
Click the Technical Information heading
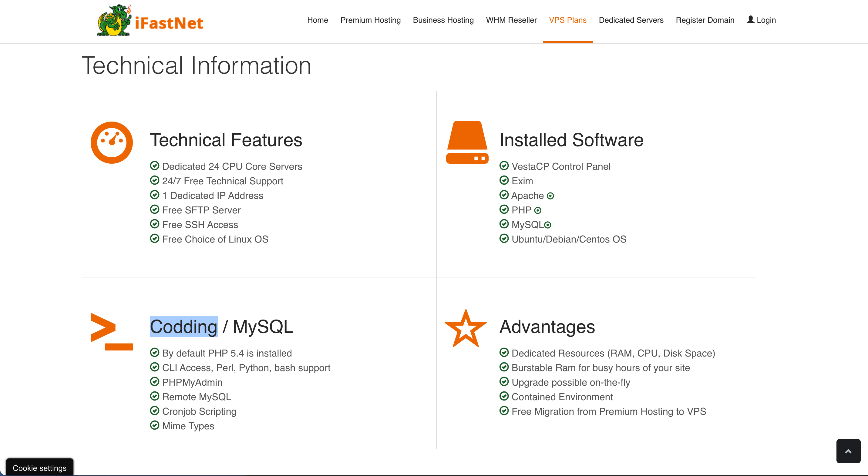pyautogui.click(x=197, y=65)
